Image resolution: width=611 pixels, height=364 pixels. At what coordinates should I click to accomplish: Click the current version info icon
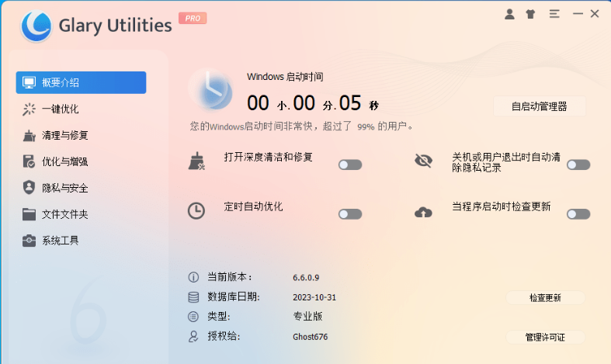pos(193,277)
